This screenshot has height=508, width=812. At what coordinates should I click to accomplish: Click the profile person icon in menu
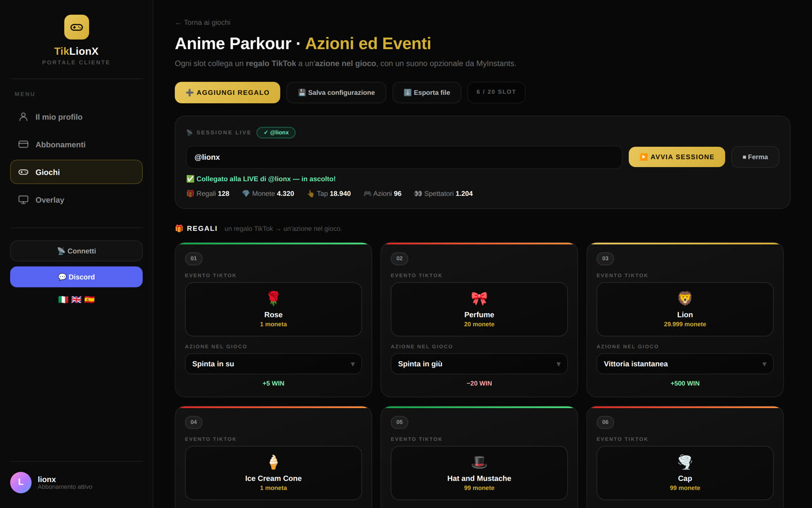click(23, 117)
